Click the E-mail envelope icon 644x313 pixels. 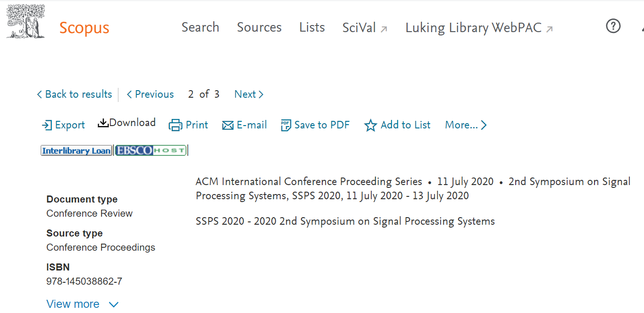coord(228,125)
